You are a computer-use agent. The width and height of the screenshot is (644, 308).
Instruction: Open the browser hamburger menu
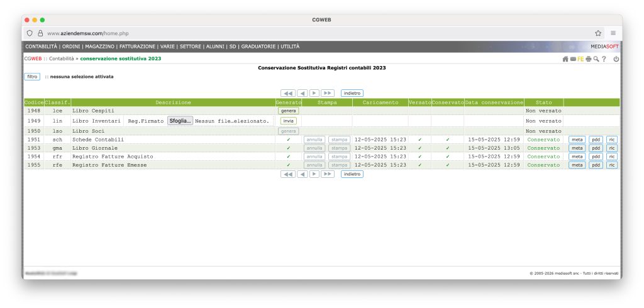[613, 33]
